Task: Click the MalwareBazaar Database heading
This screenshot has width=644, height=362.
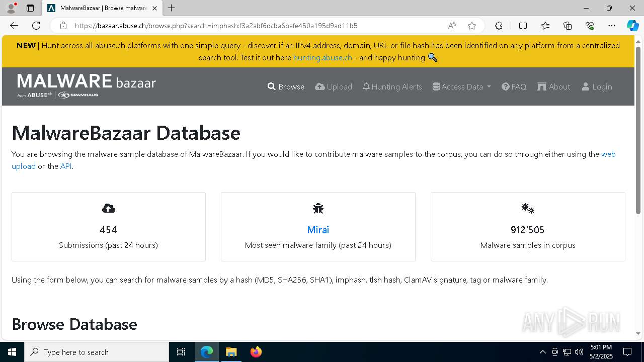Action: [126, 133]
